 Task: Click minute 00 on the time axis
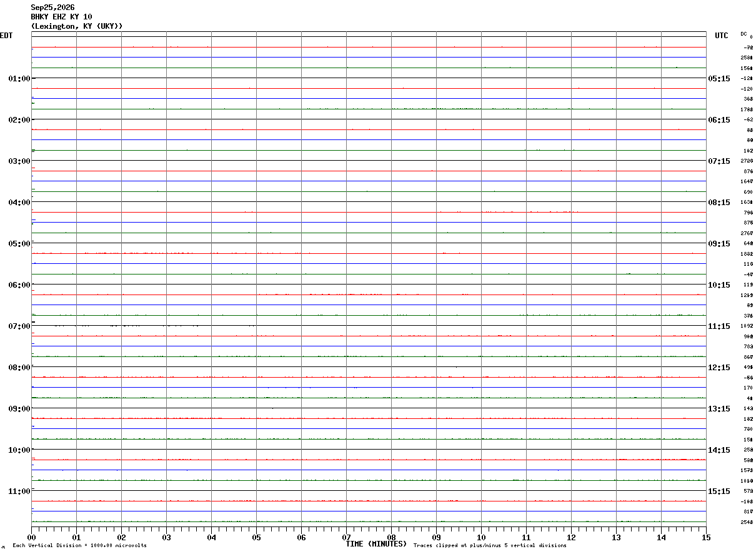[32, 537]
